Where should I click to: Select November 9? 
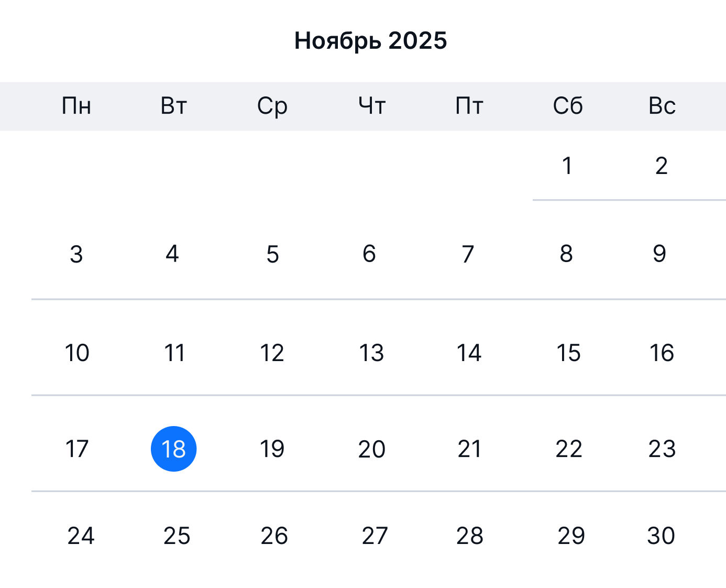(x=659, y=255)
